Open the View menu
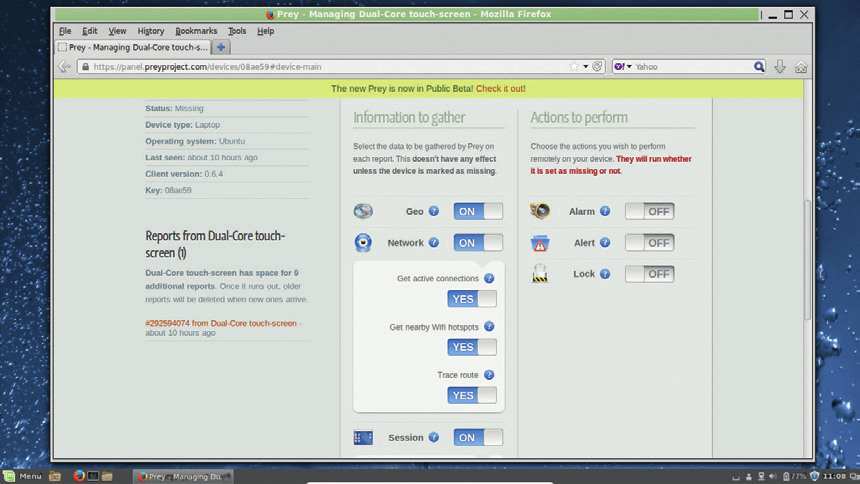Viewport: 860px width, 484px height. point(117,31)
